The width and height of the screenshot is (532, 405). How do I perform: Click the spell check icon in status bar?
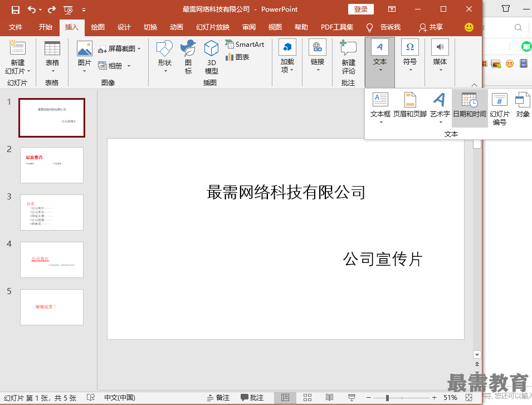pyautogui.click(x=91, y=398)
